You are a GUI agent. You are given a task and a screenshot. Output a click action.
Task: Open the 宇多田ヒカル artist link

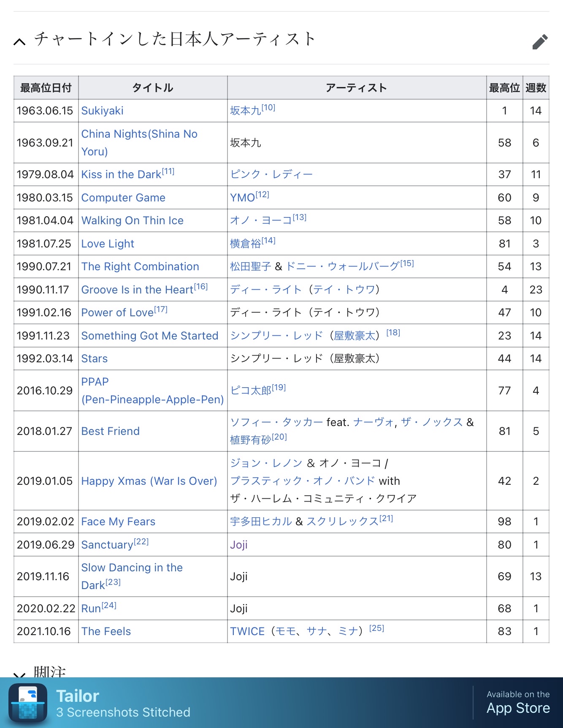(261, 522)
